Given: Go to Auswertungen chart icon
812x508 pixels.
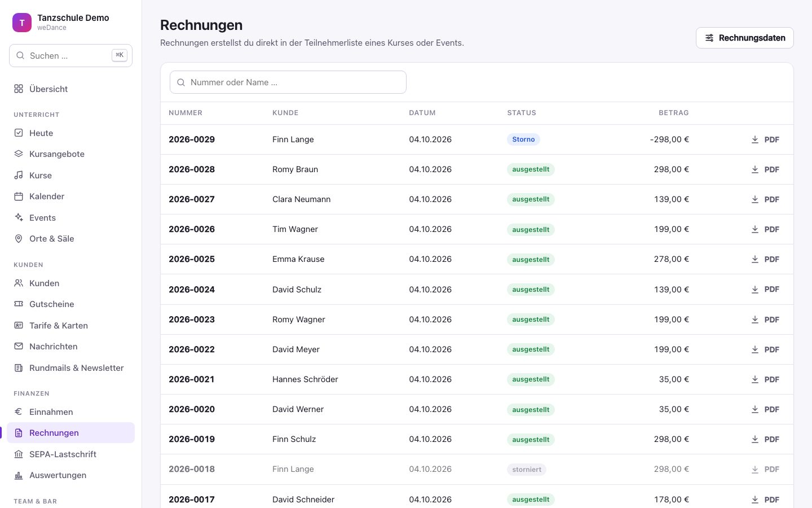Looking at the screenshot, I should coord(19,475).
